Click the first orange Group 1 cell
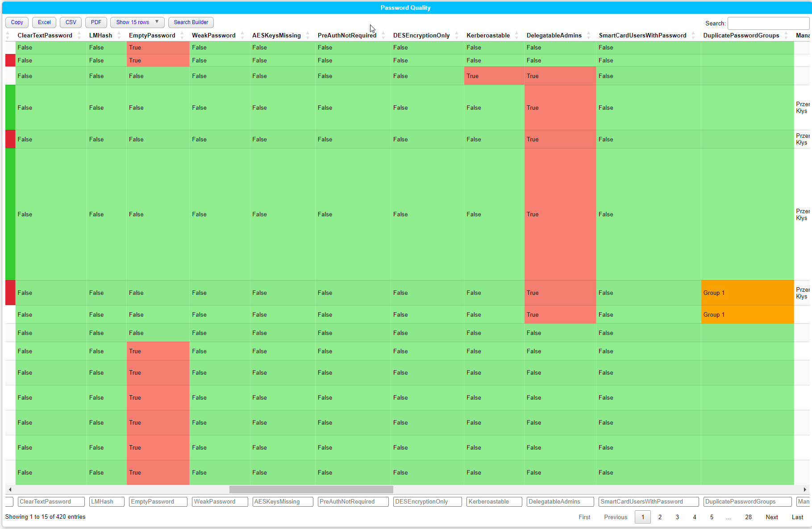Image resolution: width=812 pixels, height=529 pixels. (x=747, y=293)
